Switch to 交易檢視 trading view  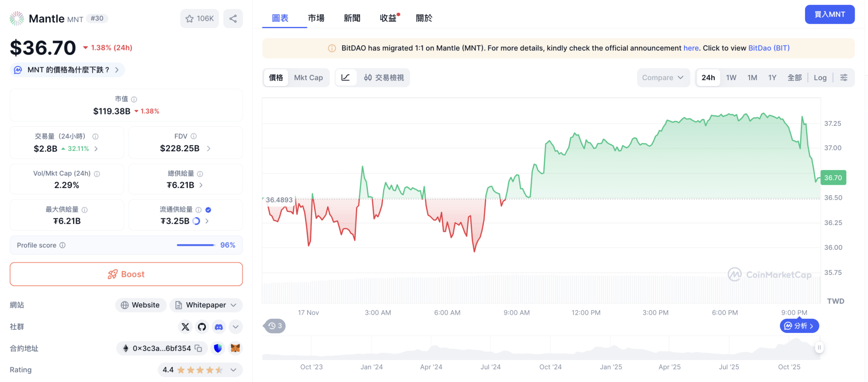(384, 78)
